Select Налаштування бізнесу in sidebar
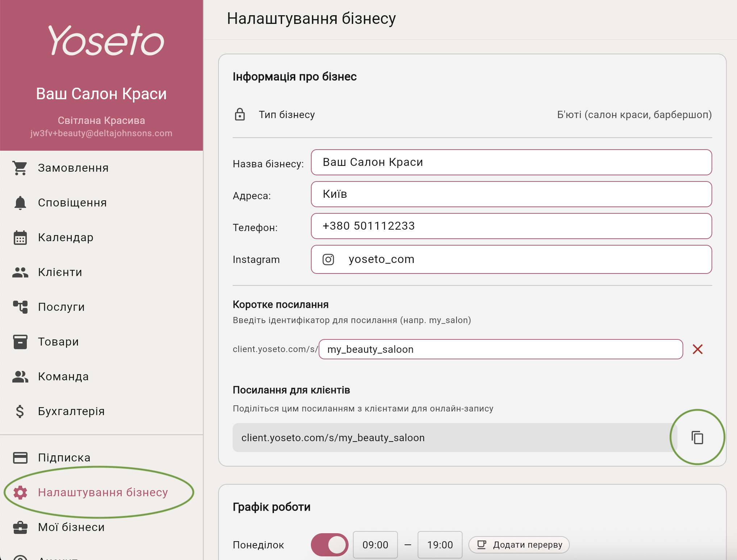Screen dimensions: 737x560 [101, 493]
